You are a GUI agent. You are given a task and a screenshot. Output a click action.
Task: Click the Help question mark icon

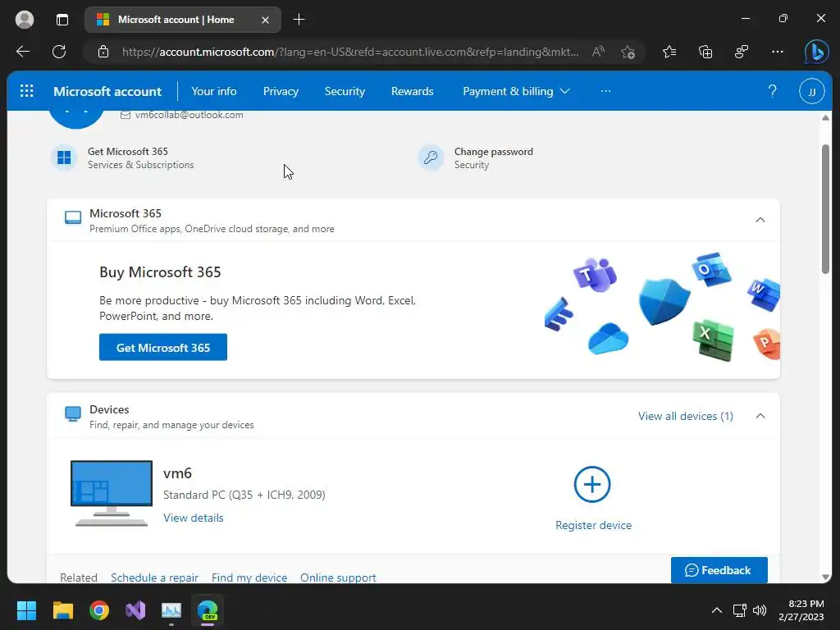point(772,91)
